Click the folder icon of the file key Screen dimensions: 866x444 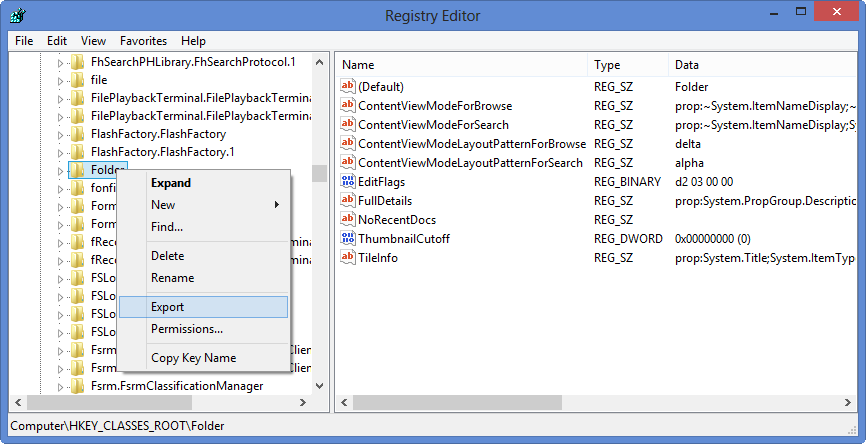[x=77, y=80]
